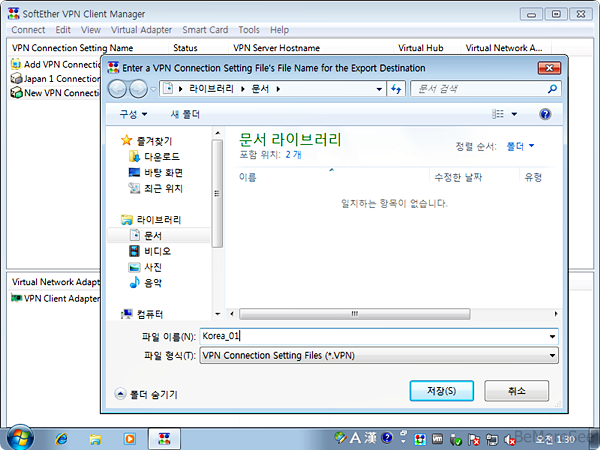Click SoftEther VPN taskbar button

pos(164,439)
